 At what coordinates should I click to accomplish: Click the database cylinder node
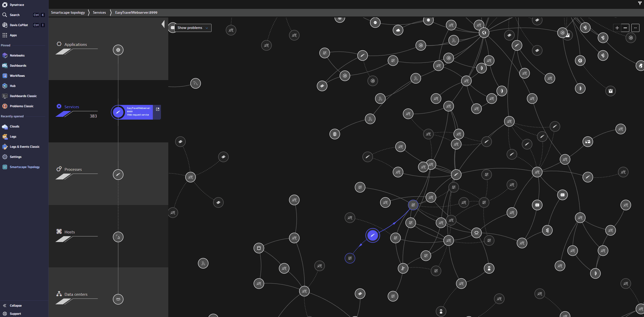[x=259, y=248]
